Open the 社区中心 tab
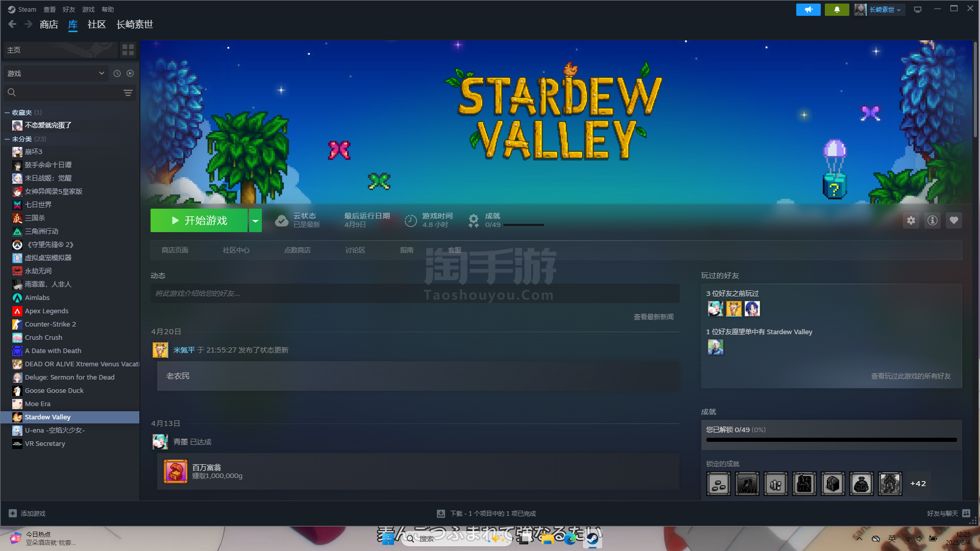The height and width of the screenshot is (551, 980). [236, 250]
